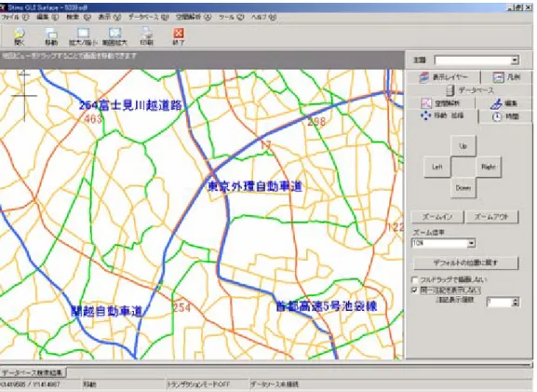
Task: Open the ヘルプ (Help) menu
Action: [x=263, y=17]
